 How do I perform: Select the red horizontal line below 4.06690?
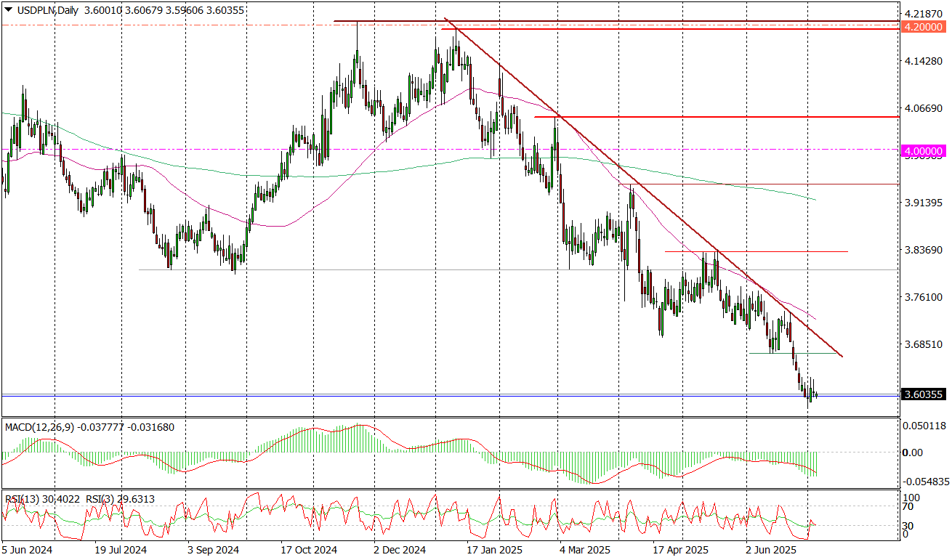click(717, 116)
